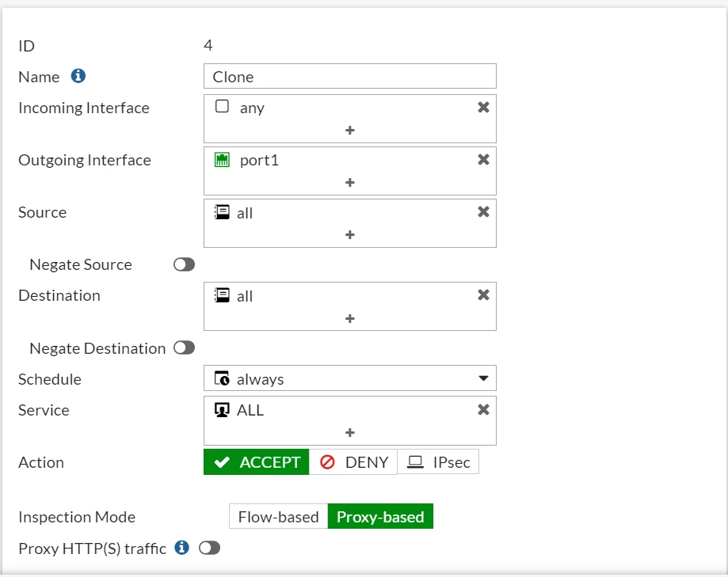Remove 'all' entry from Source

(x=483, y=212)
